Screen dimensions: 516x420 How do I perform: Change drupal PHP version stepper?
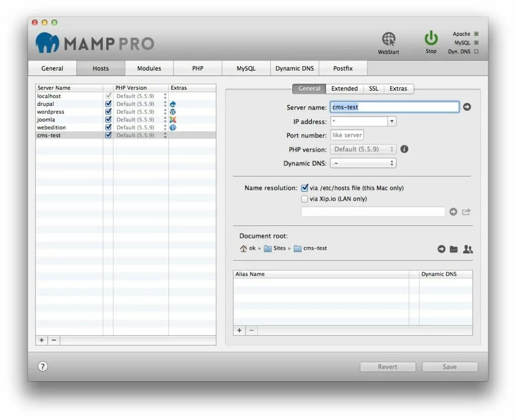point(165,104)
